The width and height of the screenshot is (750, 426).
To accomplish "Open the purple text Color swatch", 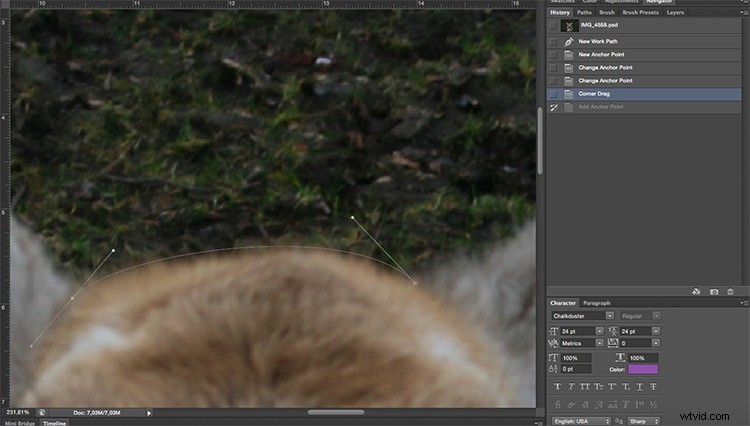I will click(643, 369).
